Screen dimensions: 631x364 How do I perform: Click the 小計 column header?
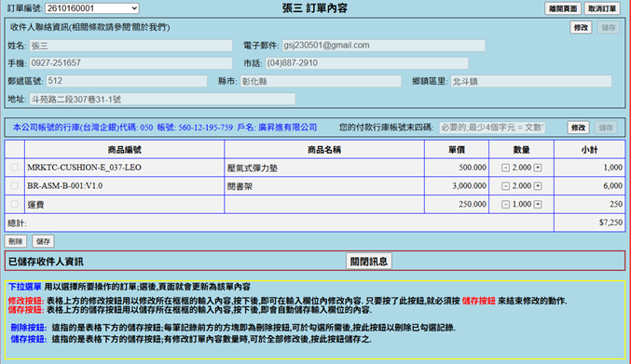[590, 150]
